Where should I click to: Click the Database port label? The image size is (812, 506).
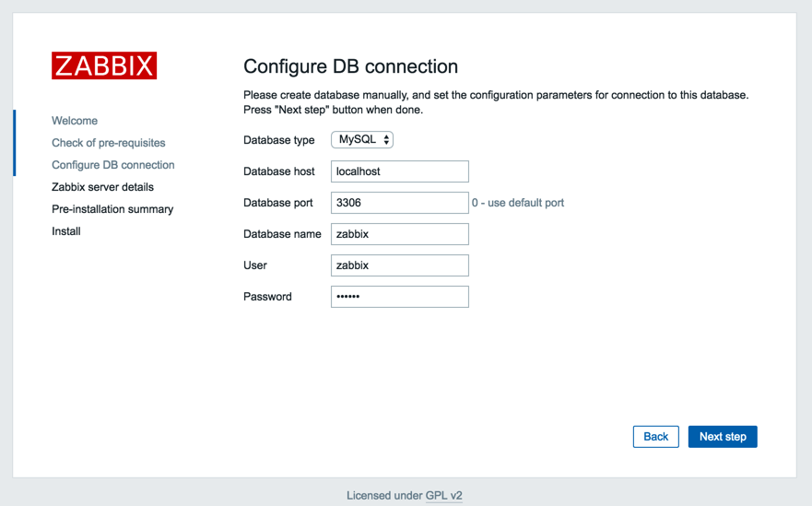[x=278, y=203]
